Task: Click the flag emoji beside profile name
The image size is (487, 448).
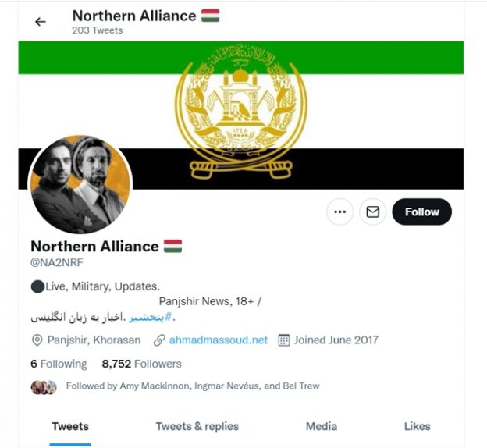Action: [x=172, y=246]
